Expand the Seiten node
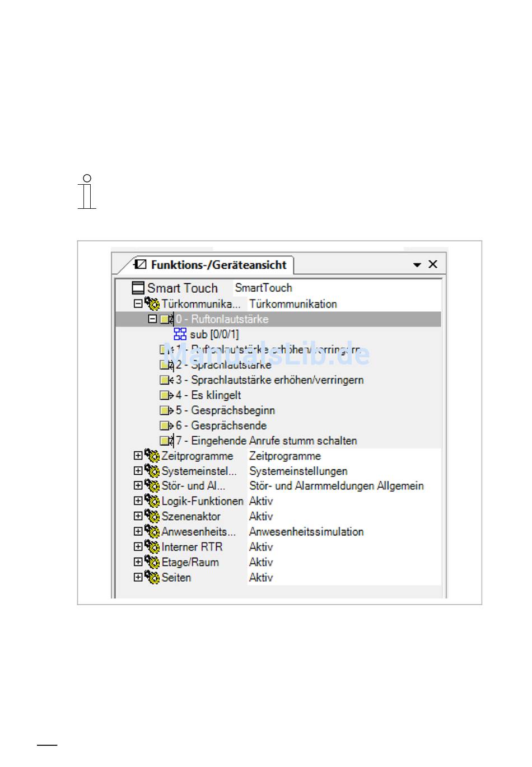The height and width of the screenshot is (767, 532). pyautogui.click(x=138, y=577)
